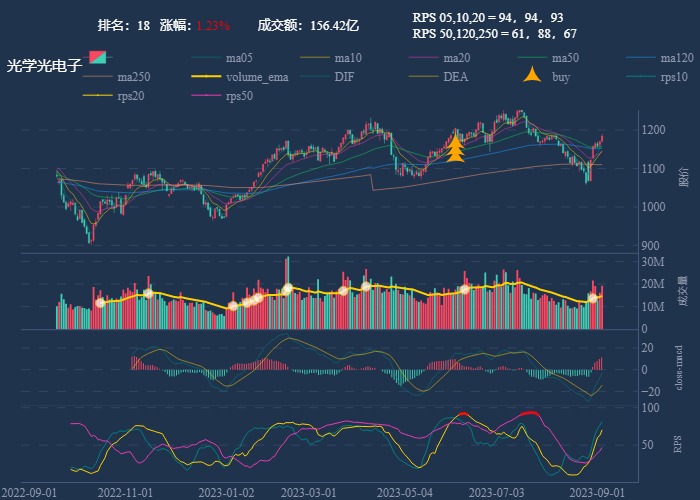Hide the ma50 line via legend
700x500 pixels.
click(565, 57)
